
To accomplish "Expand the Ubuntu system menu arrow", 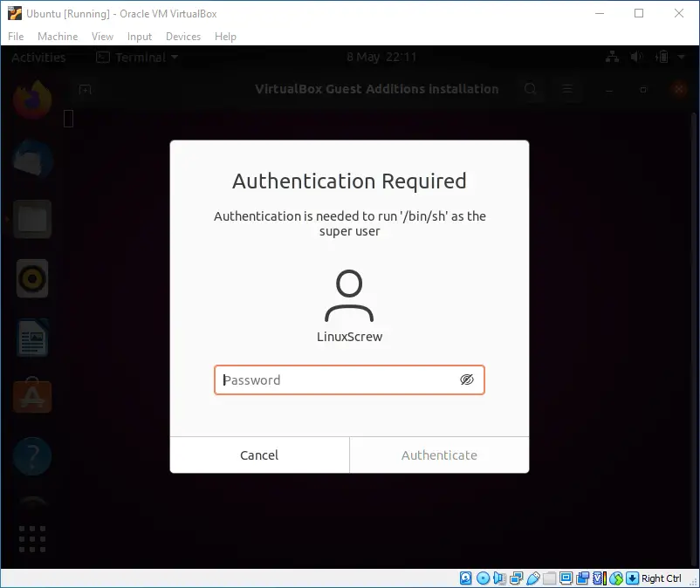I will [682, 57].
